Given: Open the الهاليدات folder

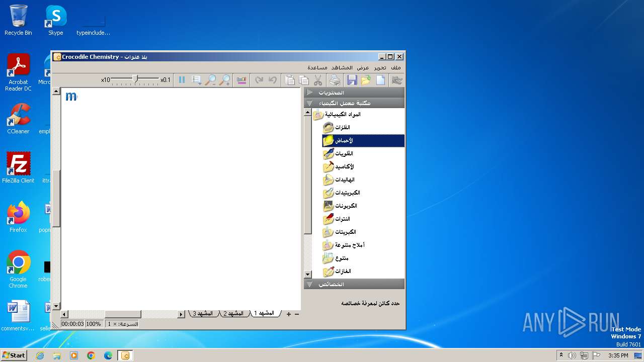Looking at the screenshot, I should [339, 180].
